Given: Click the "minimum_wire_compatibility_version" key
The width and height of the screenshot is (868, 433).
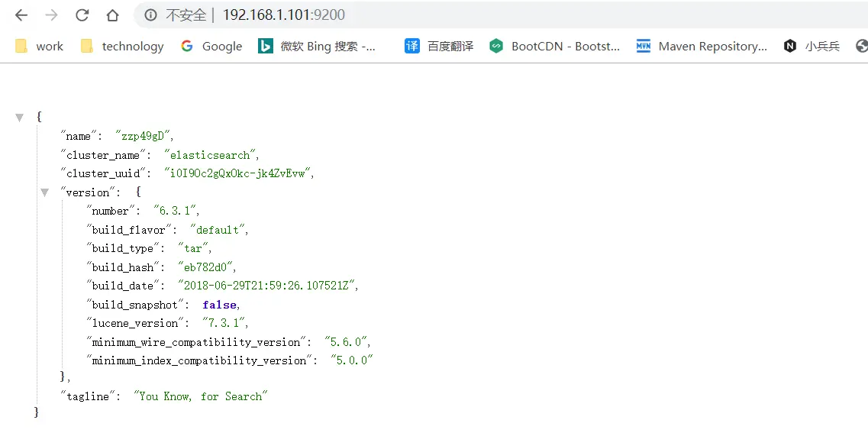Looking at the screenshot, I should (198, 342).
